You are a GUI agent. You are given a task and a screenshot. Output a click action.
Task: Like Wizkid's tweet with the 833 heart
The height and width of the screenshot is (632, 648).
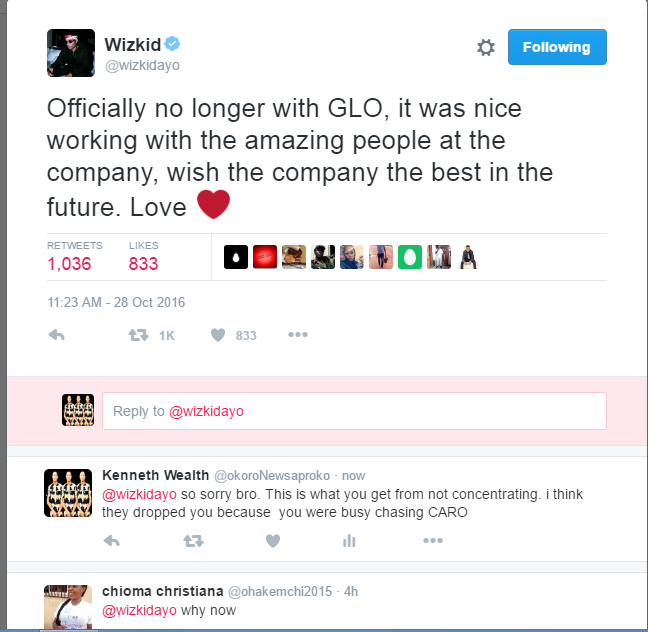point(218,335)
